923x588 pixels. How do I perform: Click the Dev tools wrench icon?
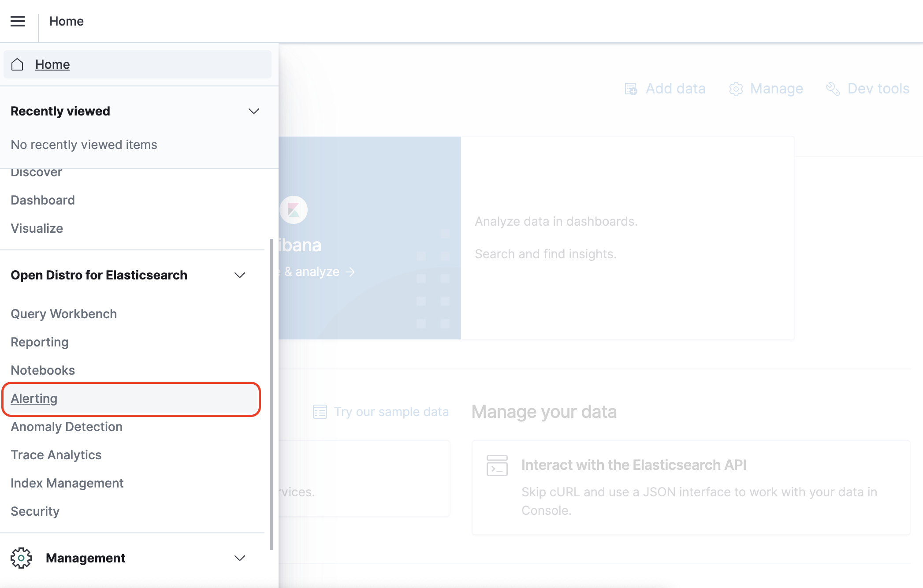pyautogui.click(x=833, y=89)
